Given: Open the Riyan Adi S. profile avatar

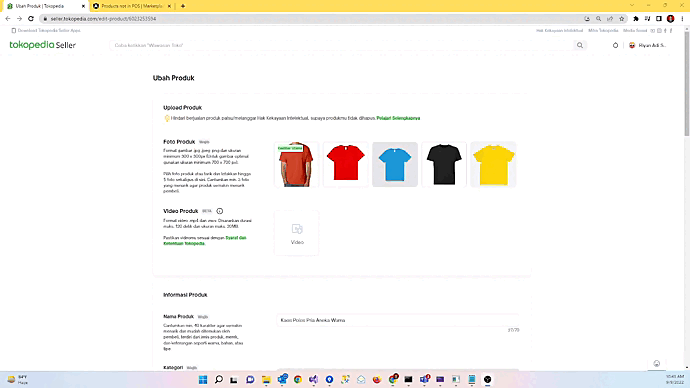Looking at the screenshot, I should 632,45.
